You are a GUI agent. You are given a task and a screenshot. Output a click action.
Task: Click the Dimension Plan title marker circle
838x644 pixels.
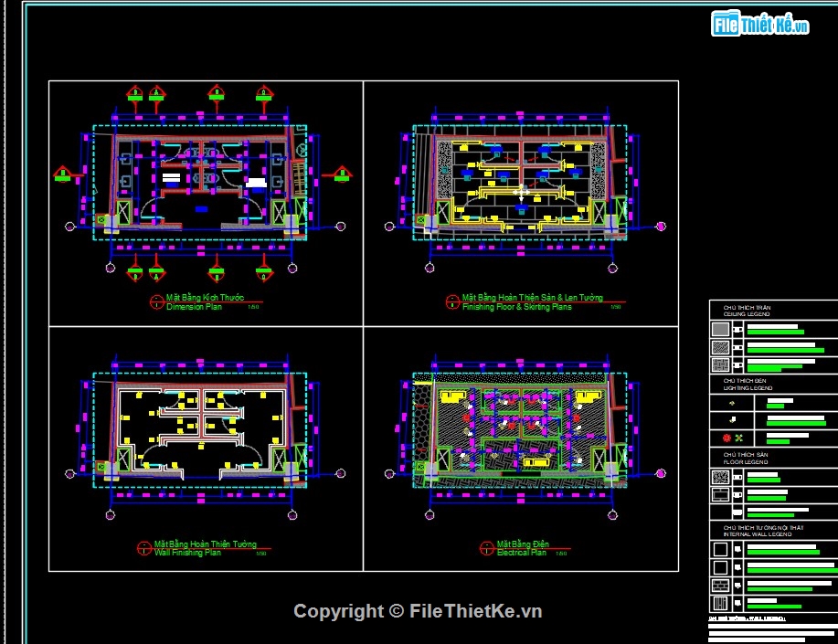pyautogui.click(x=157, y=302)
